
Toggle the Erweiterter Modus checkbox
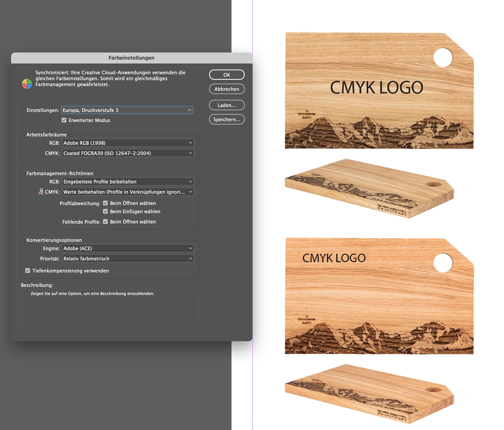(64, 120)
